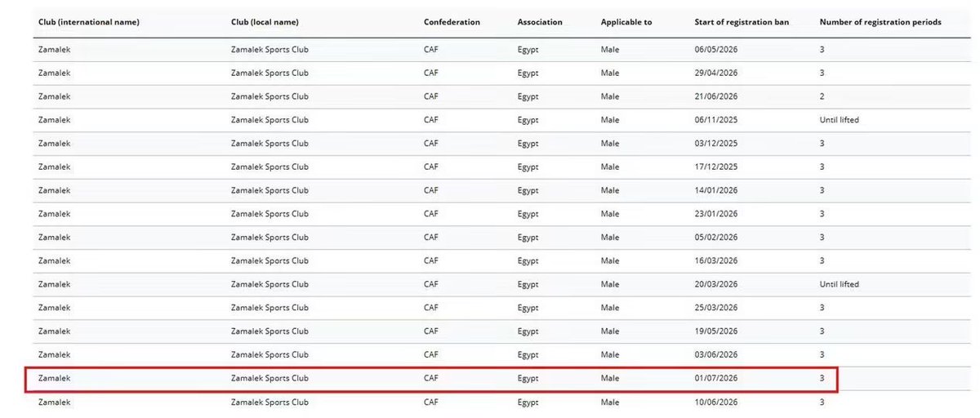The image size is (980, 418).
Task: Click the "Applicable to" column header
Action: click(626, 22)
